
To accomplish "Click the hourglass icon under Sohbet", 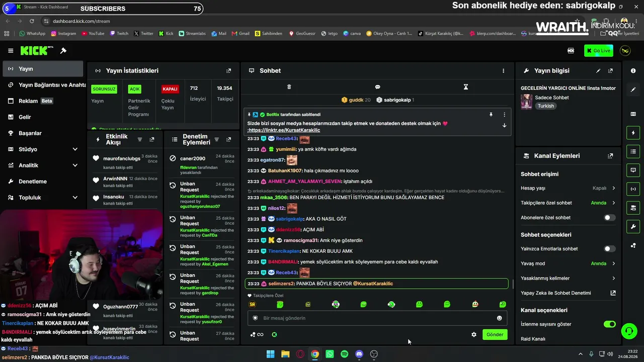I will [x=466, y=87].
